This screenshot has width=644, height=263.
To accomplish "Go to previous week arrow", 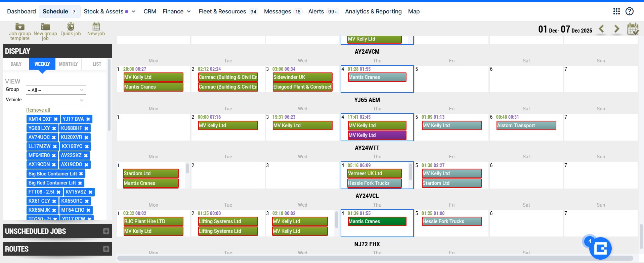I will coord(601,29).
